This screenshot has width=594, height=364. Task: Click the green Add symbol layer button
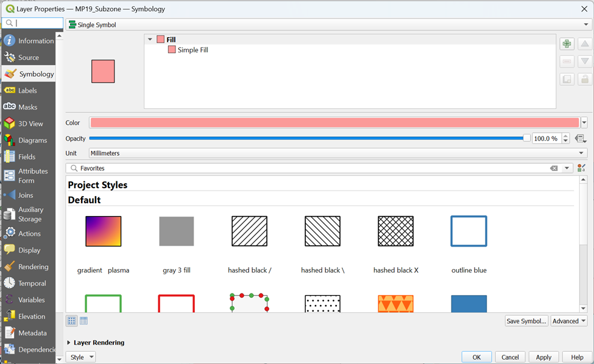(567, 44)
